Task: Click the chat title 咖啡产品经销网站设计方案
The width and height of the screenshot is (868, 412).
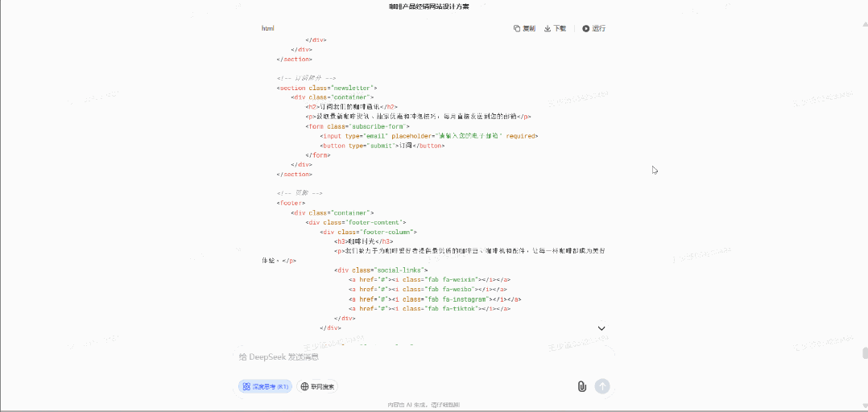Action: click(x=434, y=6)
